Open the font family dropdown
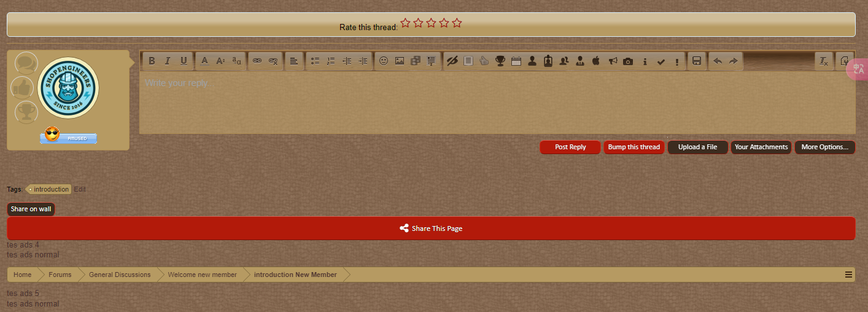The image size is (868, 312). (237, 61)
